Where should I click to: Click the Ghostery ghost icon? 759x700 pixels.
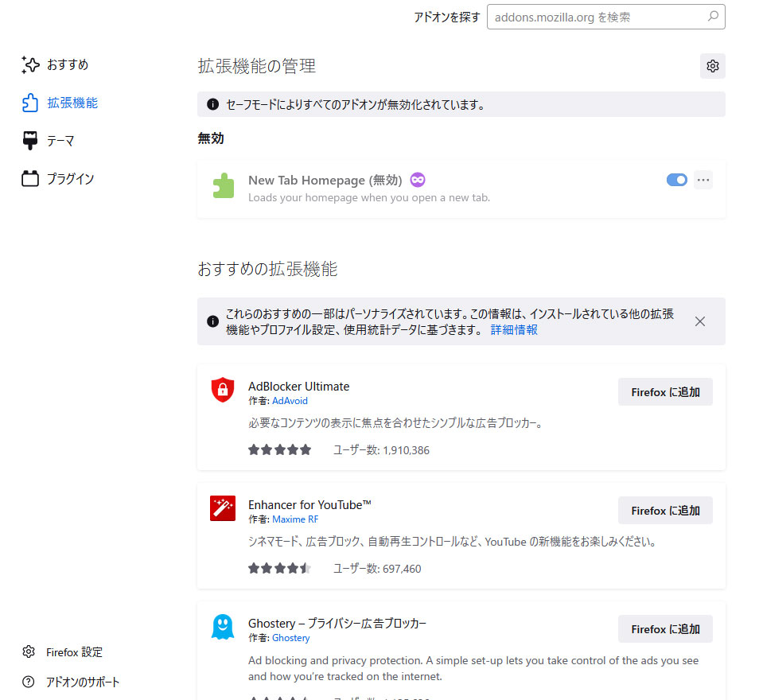(223, 627)
